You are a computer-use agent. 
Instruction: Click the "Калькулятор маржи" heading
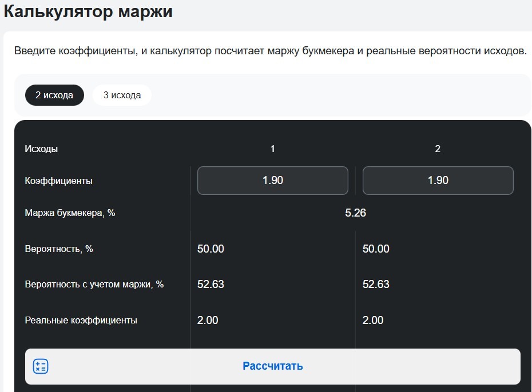tap(88, 11)
